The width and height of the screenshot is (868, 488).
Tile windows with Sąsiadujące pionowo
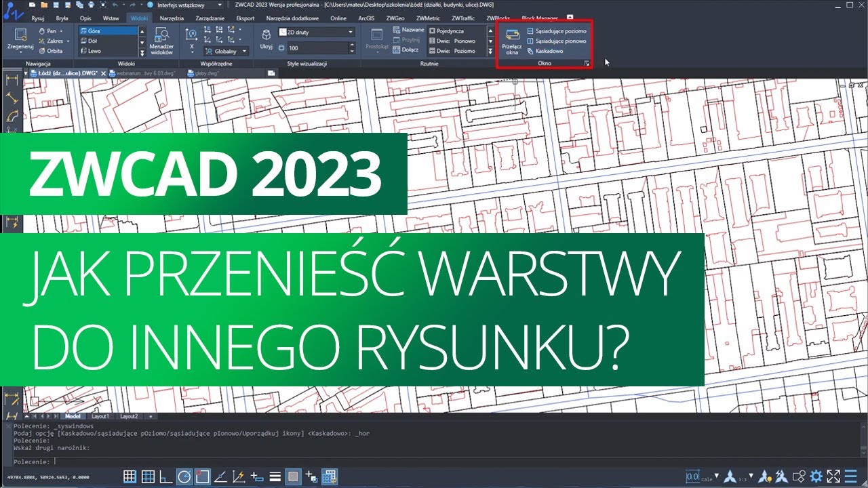pyautogui.click(x=555, y=41)
